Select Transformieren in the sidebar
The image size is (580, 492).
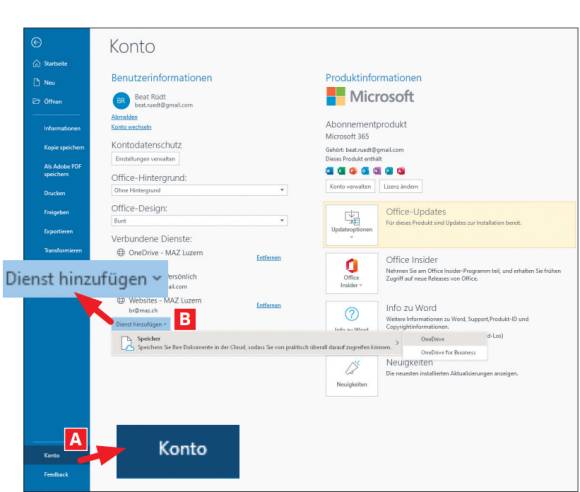click(x=63, y=250)
